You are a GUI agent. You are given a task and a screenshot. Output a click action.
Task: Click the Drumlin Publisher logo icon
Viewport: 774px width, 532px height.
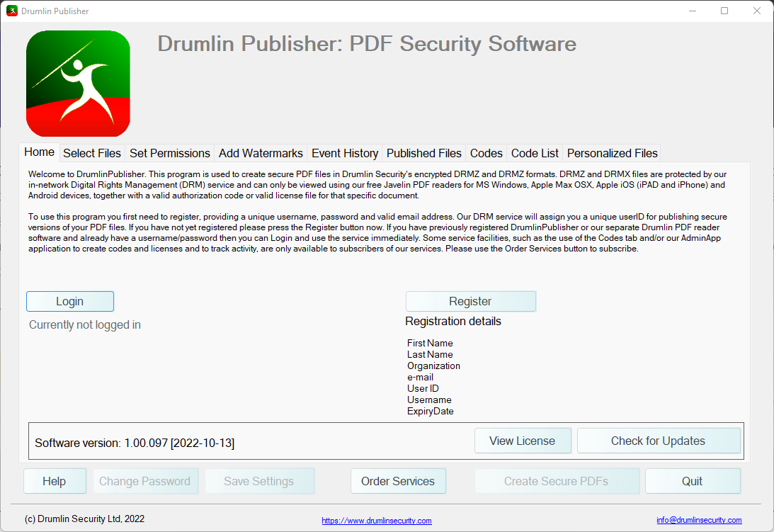tap(78, 83)
